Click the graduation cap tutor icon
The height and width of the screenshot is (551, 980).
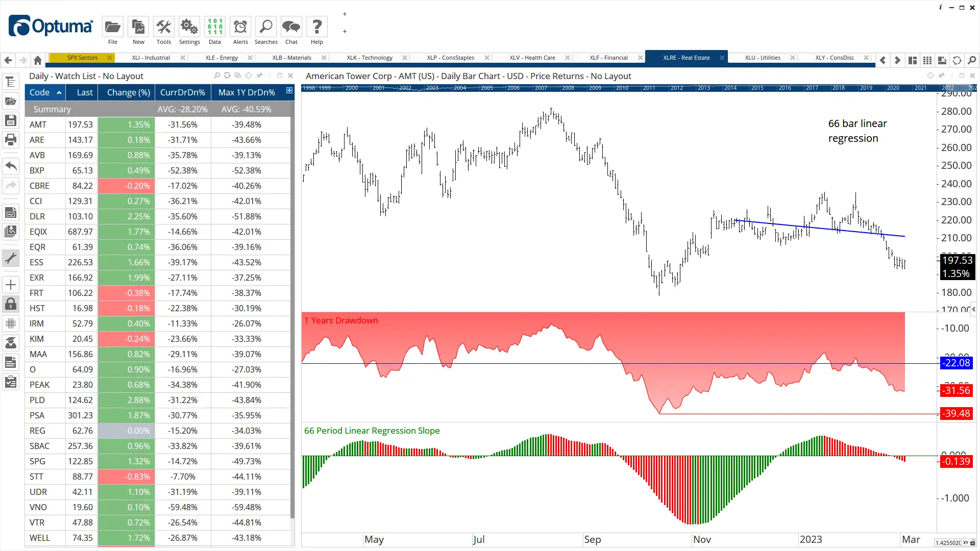[x=11, y=343]
